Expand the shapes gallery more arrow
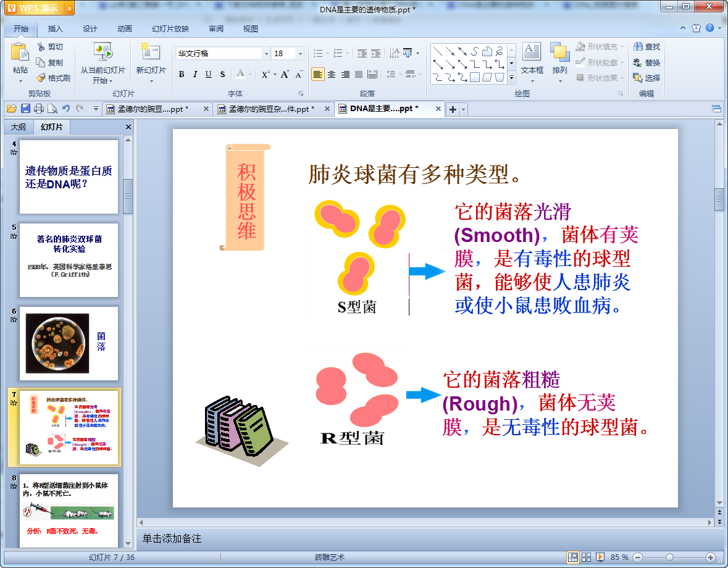The image size is (728, 568). point(512,78)
